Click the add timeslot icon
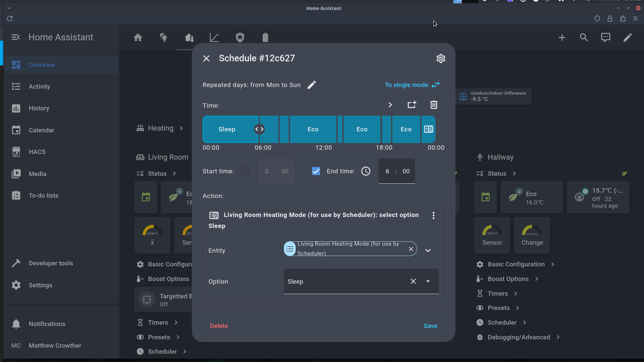This screenshot has height=362, width=644. pyautogui.click(x=412, y=105)
